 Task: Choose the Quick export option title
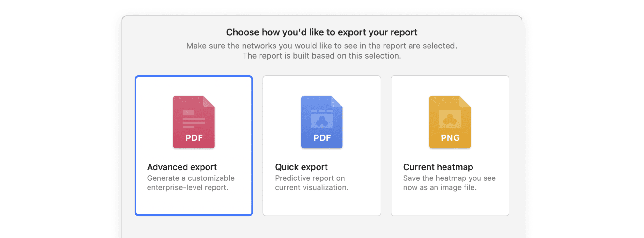coord(301,167)
